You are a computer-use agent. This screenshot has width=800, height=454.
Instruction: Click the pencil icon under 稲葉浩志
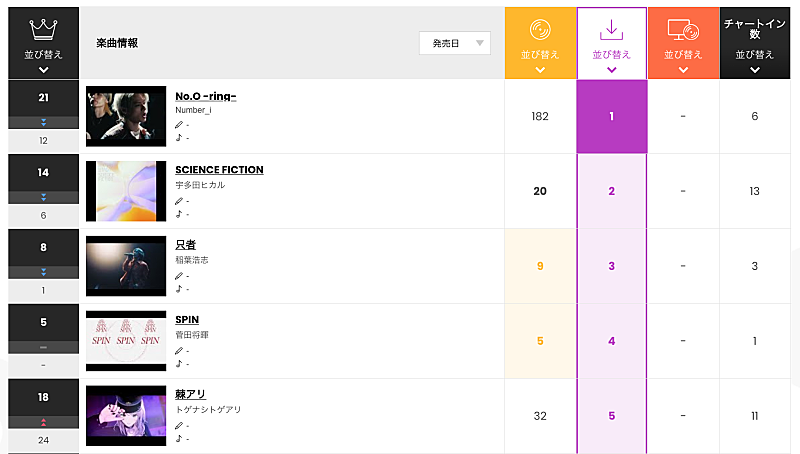[179, 275]
